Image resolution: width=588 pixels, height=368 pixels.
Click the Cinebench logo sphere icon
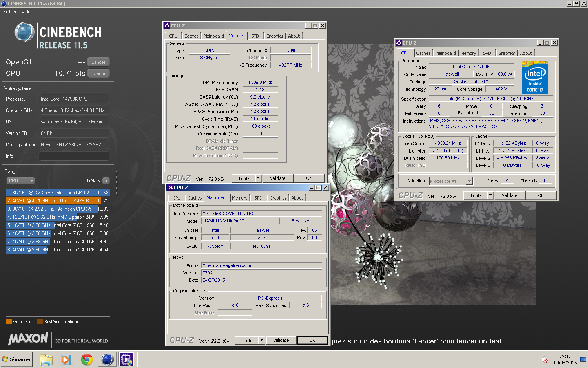pos(24,32)
